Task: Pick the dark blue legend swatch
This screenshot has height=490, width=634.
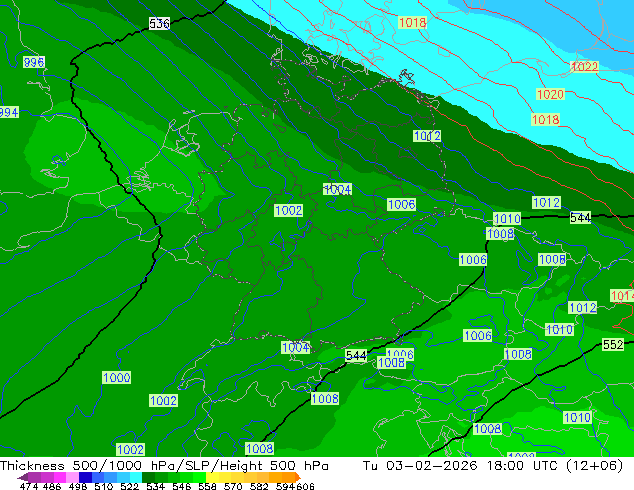Action: tap(85, 477)
